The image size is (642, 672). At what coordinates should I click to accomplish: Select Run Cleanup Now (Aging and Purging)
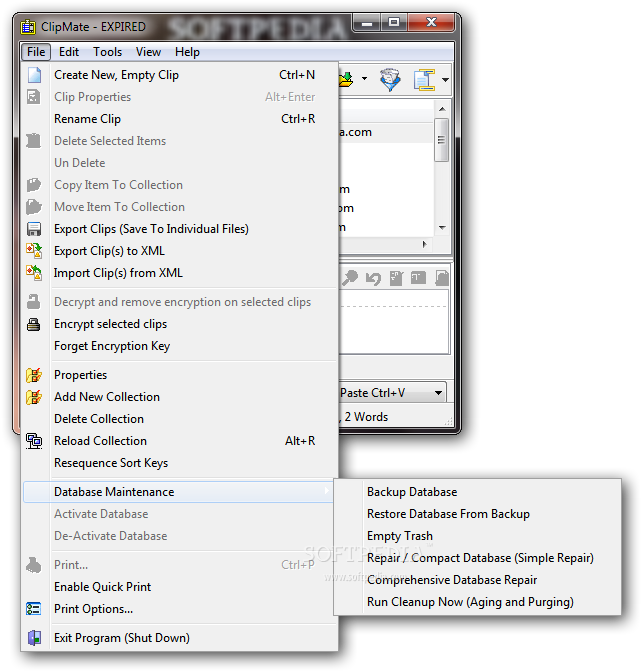click(x=477, y=602)
